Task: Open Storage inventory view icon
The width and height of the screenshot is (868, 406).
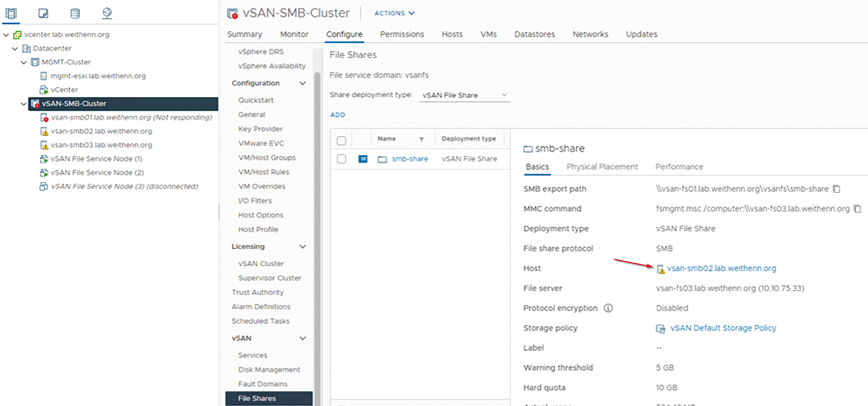Action: click(75, 13)
